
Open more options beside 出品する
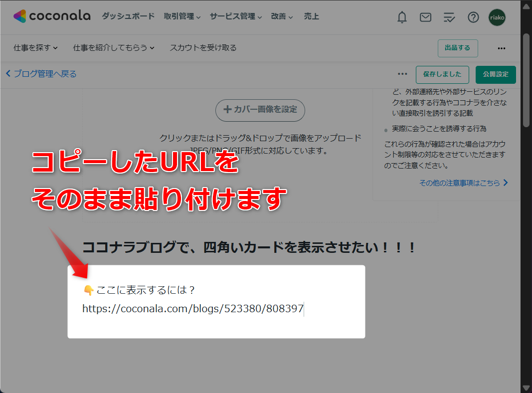tap(502, 48)
